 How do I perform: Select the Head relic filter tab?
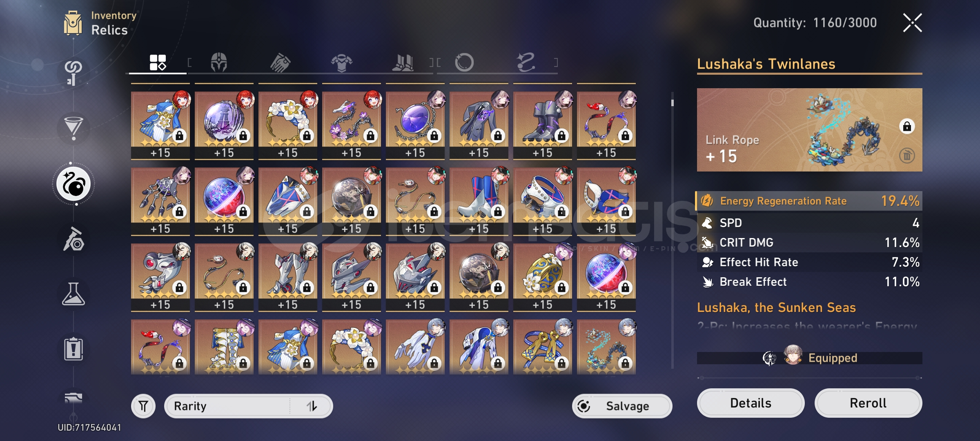[219, 62]
